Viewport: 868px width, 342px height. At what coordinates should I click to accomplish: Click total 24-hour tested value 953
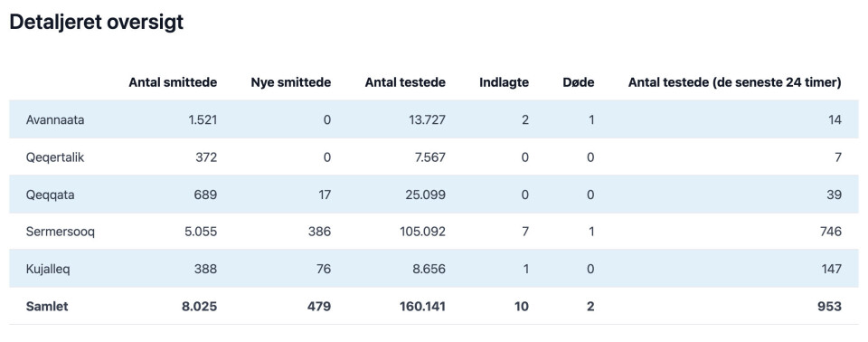[x=830, y=306]
